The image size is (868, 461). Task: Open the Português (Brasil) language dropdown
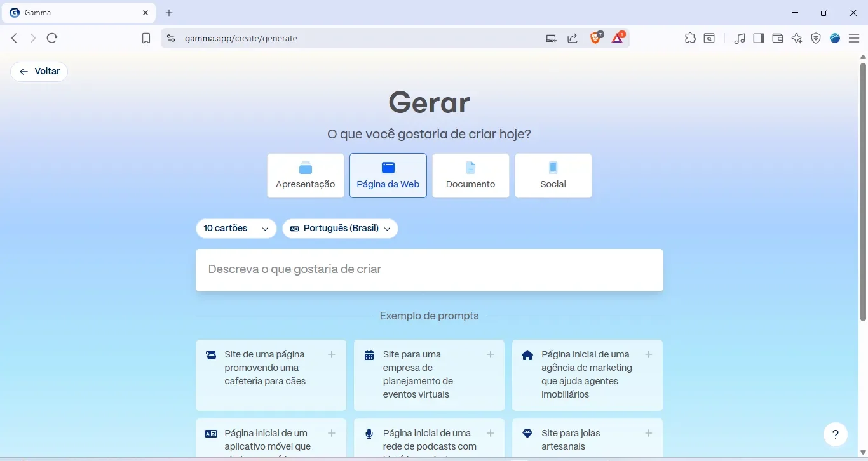[341, 229]
